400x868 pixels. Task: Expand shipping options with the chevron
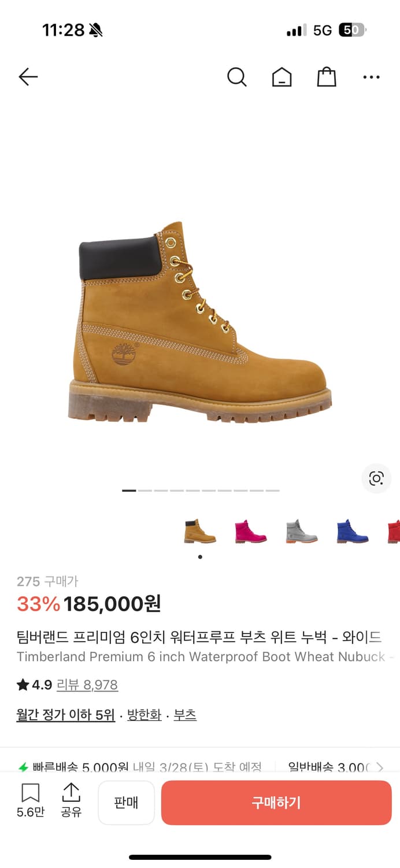coord(380,767)
